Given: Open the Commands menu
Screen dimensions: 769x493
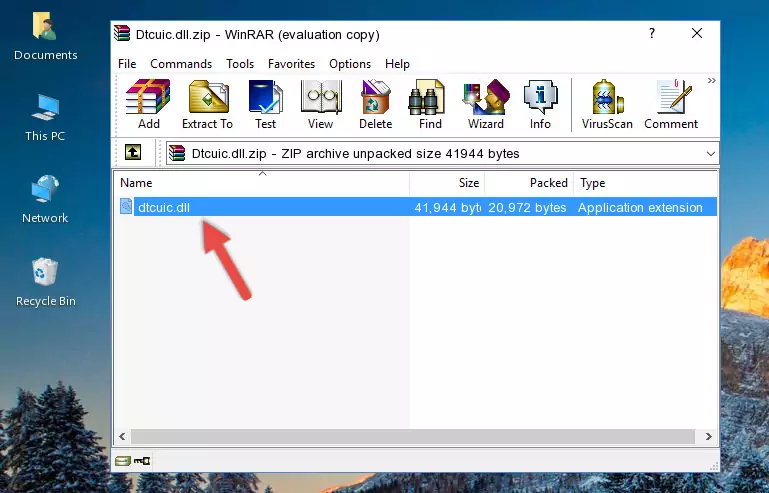Looking at the screenshot, I should pyautogui.click(x=181, y=64).
